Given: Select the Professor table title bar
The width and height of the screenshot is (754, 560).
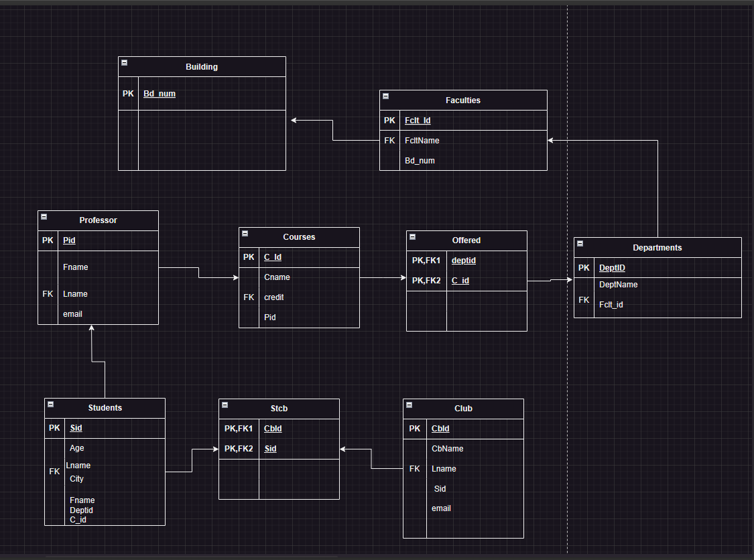Looking at the screenshot, I should [98, 220].
